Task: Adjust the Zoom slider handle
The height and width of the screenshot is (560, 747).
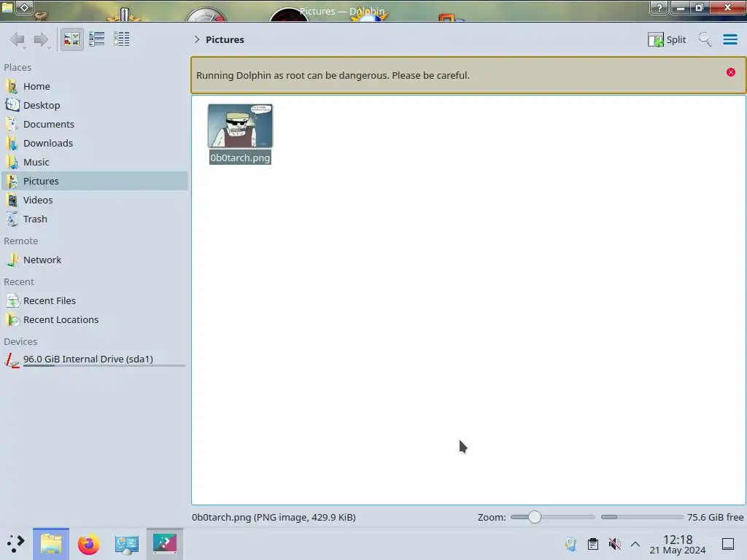Action: pos(535,517)
